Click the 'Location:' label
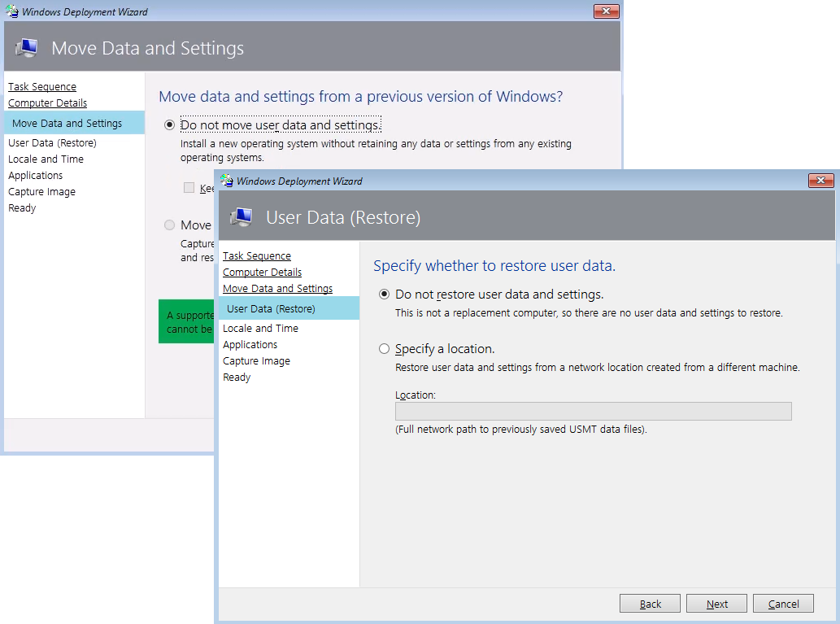 click(x=416, y=395)
